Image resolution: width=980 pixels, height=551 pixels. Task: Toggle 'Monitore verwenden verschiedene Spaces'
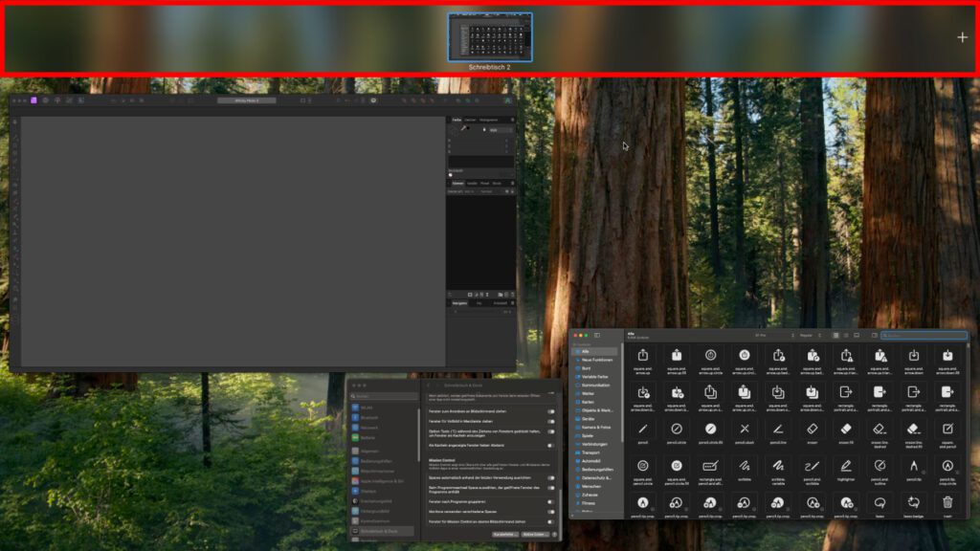(x=551, y=511)
